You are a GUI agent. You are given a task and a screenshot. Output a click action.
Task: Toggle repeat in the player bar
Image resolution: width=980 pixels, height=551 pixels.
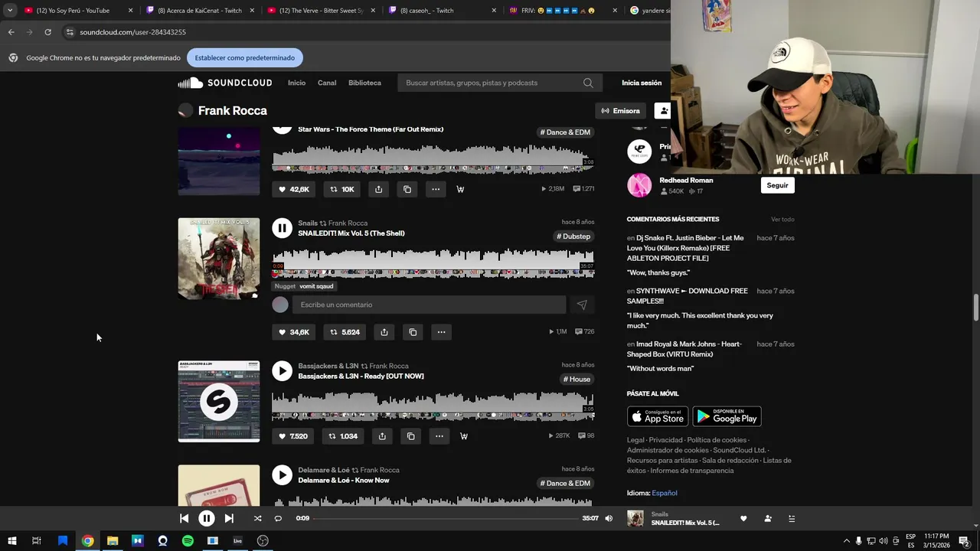click(x=278, y=518)
